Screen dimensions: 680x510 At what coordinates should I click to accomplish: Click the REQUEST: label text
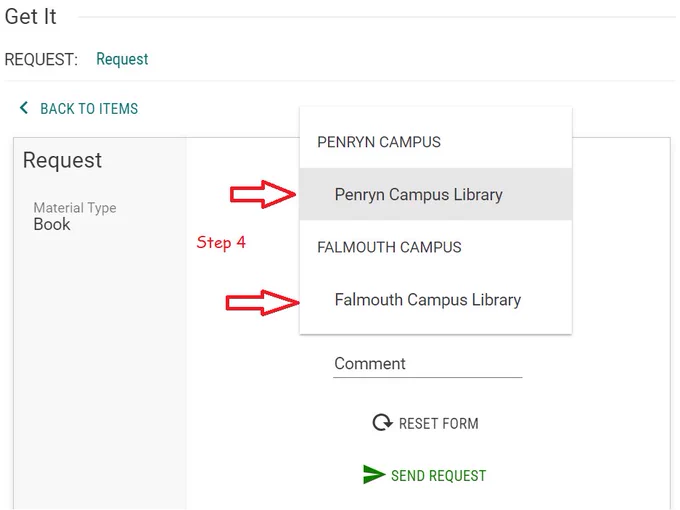[x=41, y=59]
